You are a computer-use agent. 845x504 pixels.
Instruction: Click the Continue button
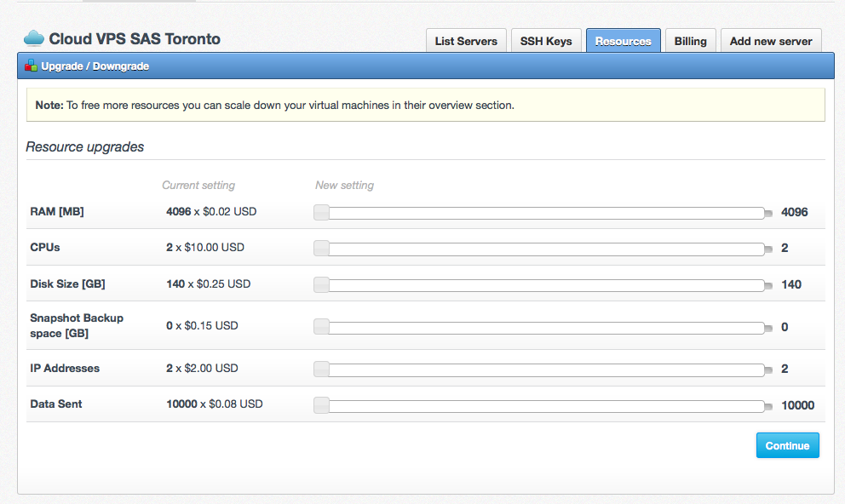(787, 445)
